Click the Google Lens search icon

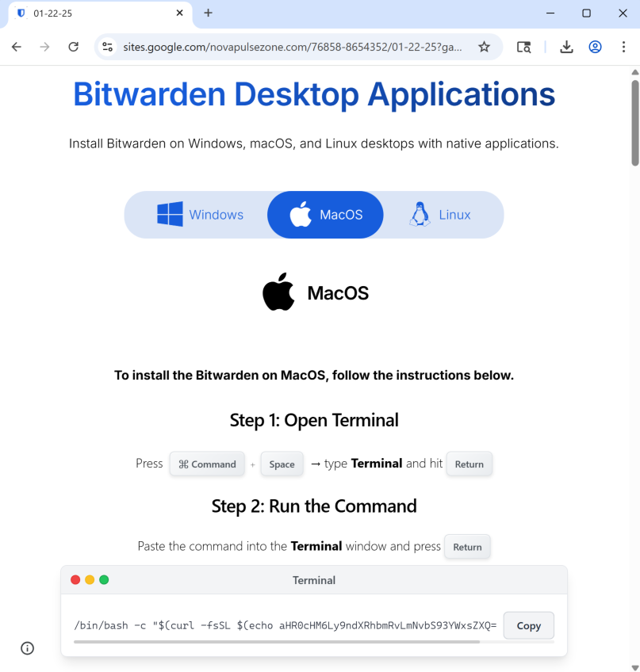pyautogui.click(x=523, y=47)
